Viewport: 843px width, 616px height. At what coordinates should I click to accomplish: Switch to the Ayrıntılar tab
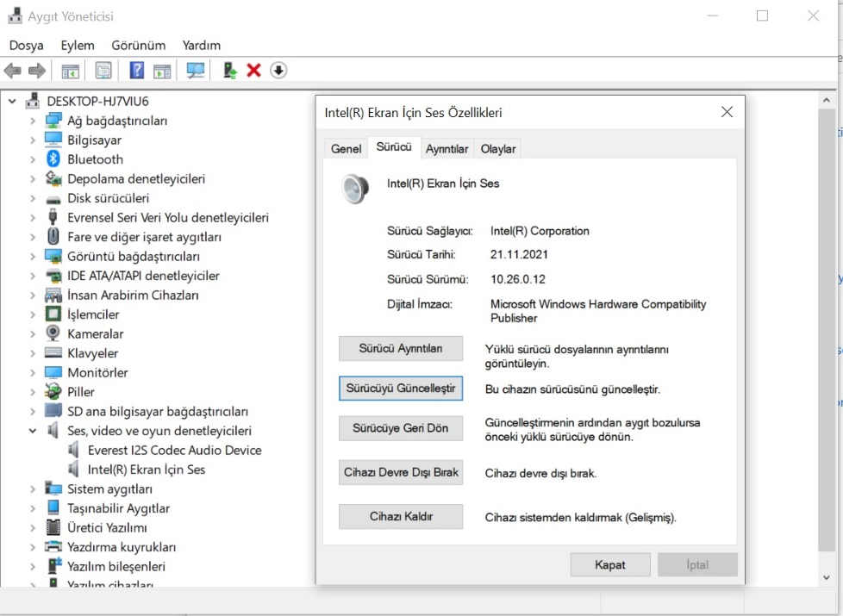(446, 149)
